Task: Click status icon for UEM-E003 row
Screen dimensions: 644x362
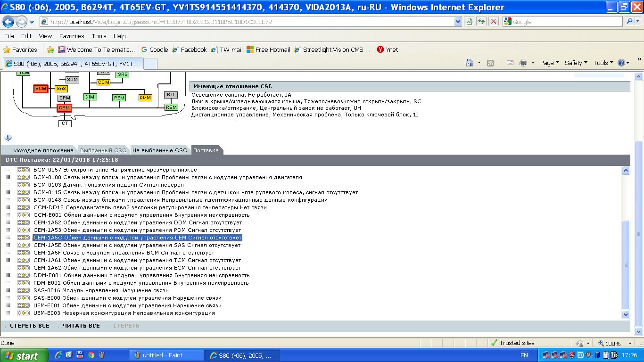Action: coord(23,313)
